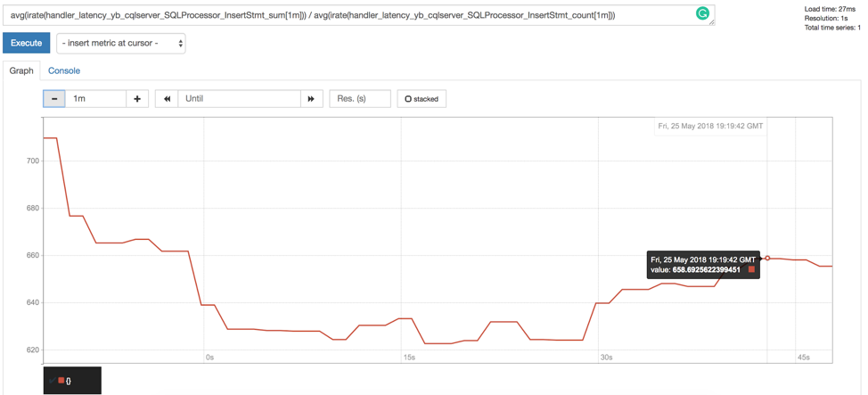Viewport: 868px width, 395px height.
Task: Click the Res. (s) resolution field
Action: tap(360, 99)
